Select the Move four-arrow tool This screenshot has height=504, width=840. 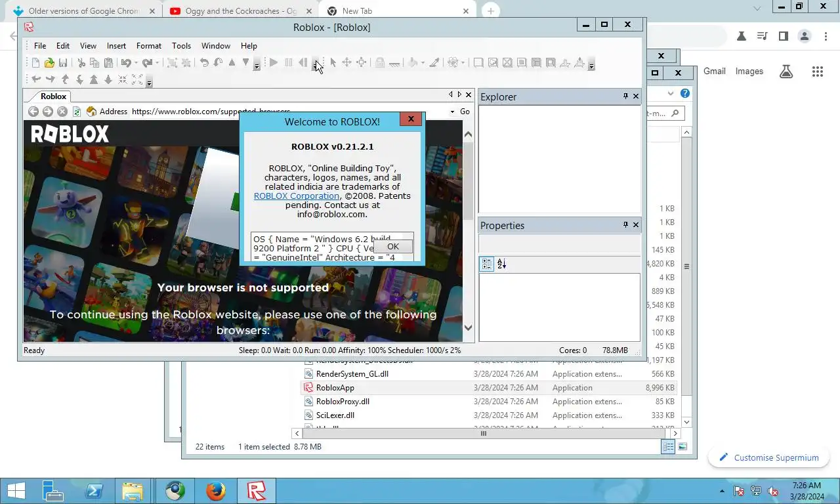click(x=346, y=63)
